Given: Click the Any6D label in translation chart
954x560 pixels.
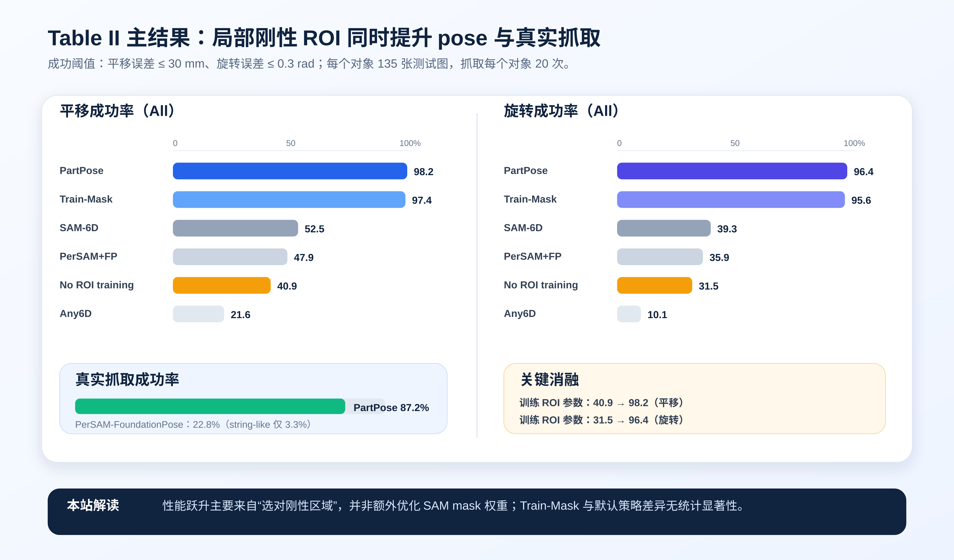Looking at the screenshot, I should (76, 313).
